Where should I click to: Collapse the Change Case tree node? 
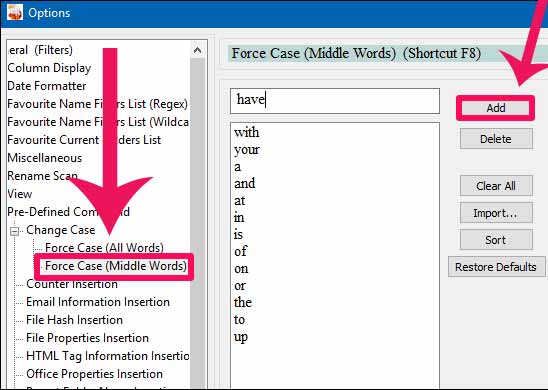tap(14, 231)
